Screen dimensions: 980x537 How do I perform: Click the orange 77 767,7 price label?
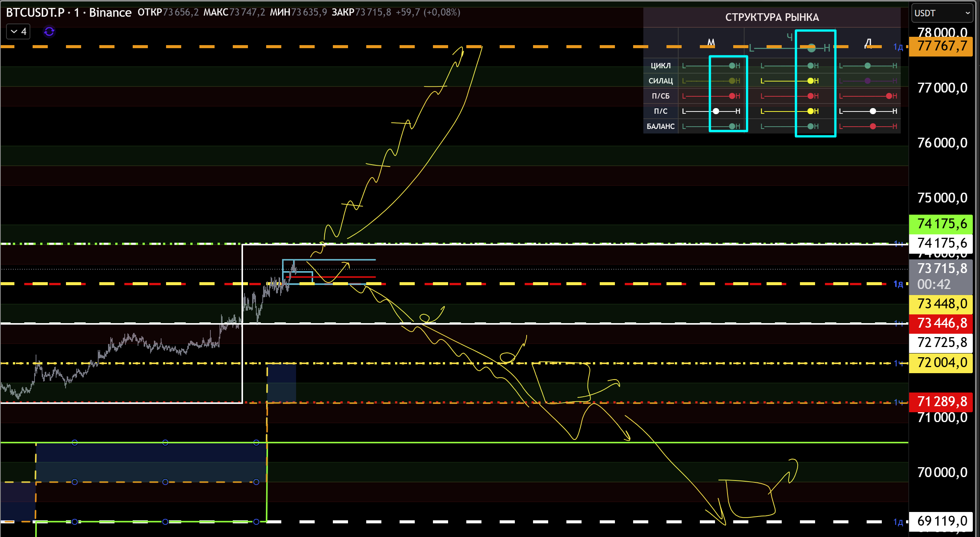[x=941, y=46]
